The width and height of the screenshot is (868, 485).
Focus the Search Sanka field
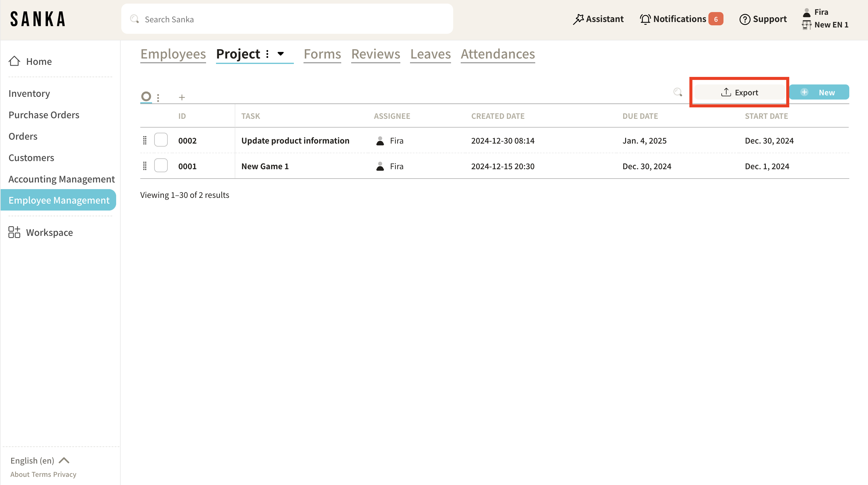point(287,19)
